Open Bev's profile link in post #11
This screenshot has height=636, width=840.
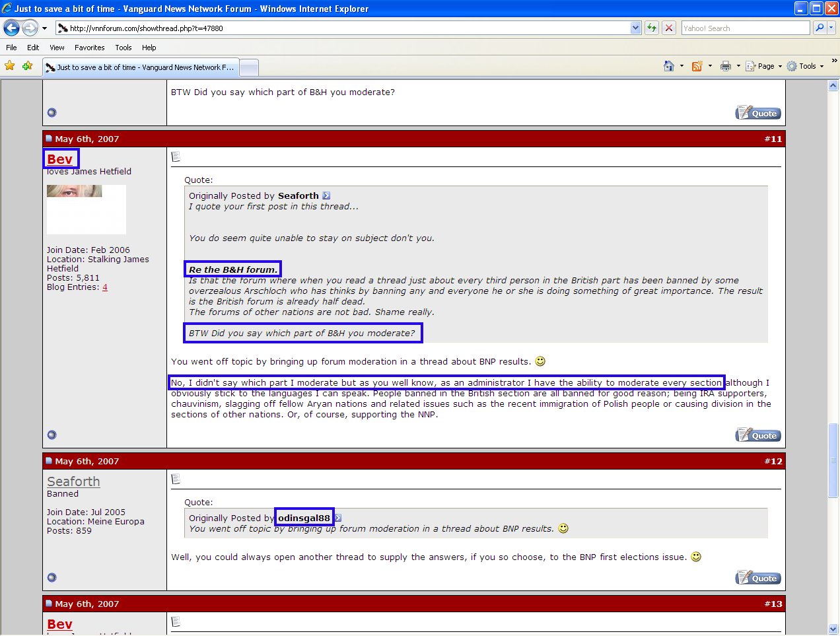click(x=60, y=159)
